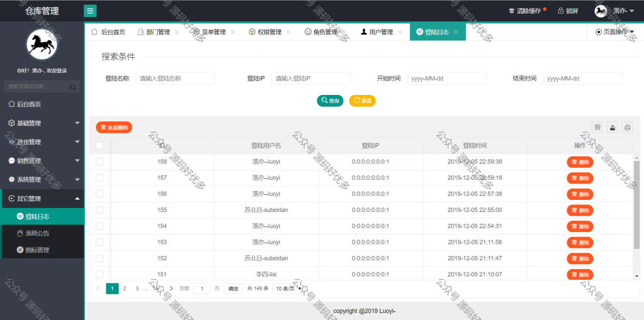Click the 登陆名称 input field
The image size is (644, 320).
[175, 79]
